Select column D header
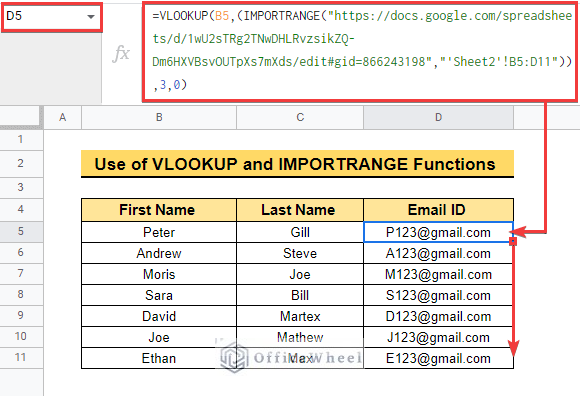 (x=438, y=117)
